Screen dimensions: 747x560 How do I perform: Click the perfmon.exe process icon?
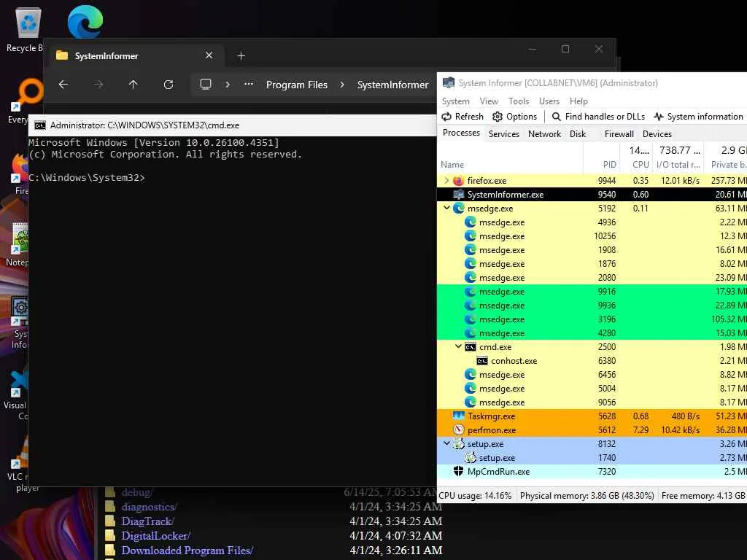click(458, 429)
